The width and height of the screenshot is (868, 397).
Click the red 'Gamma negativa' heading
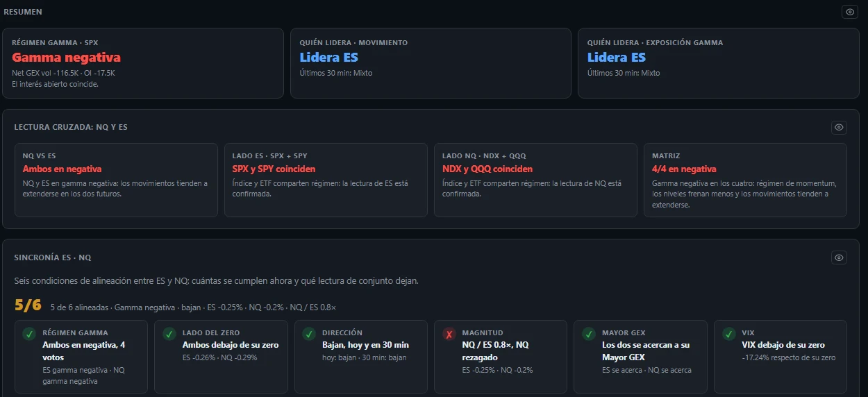[66, 58]
